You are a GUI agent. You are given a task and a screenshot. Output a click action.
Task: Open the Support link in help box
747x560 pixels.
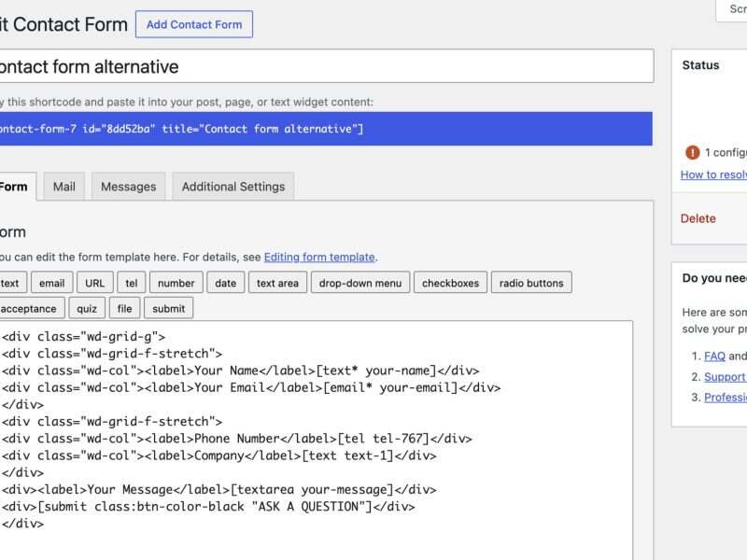725,377
